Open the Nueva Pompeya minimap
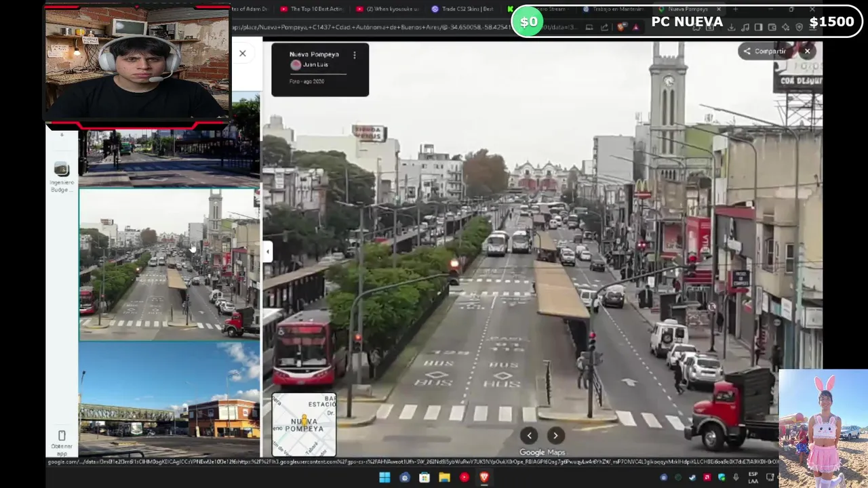The width and height of the screenshot is (868, 488). (x=304, y=425)
